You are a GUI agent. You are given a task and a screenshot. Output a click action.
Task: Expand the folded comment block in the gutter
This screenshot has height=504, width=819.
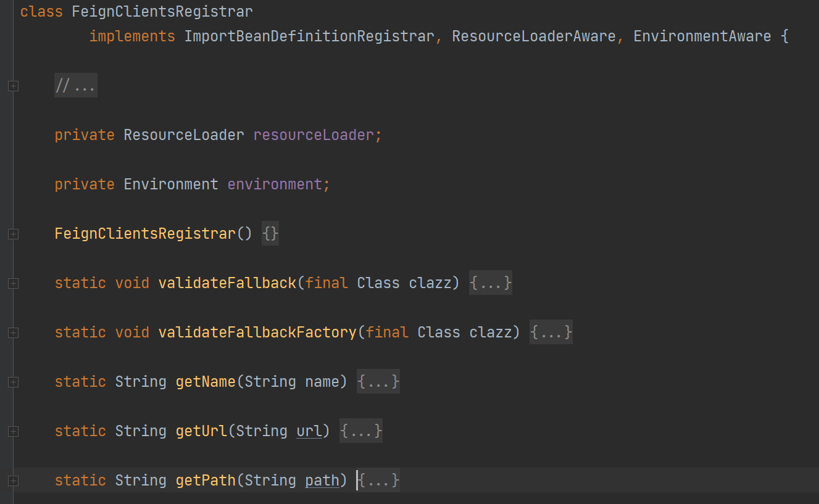(13, 86)
